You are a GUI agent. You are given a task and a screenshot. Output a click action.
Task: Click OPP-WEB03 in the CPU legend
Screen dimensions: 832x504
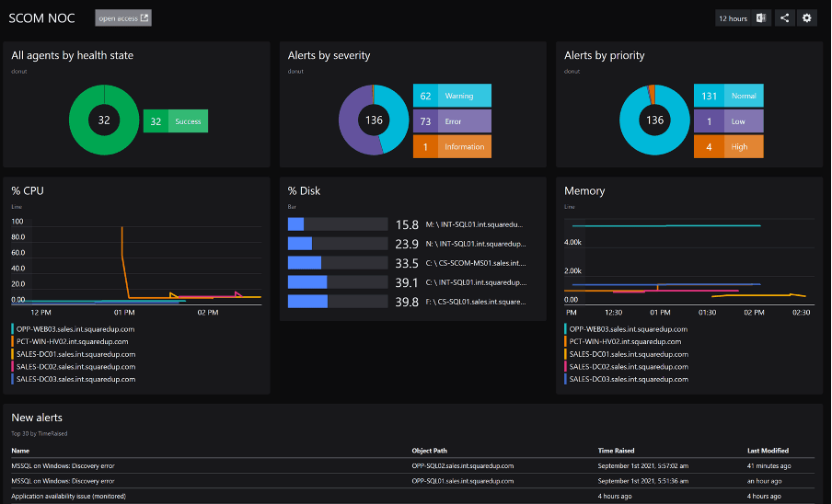click(x=75, y=328)
